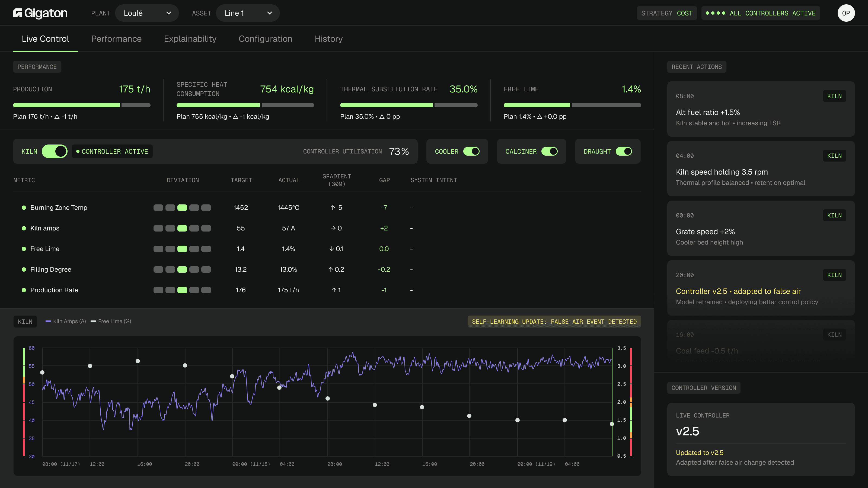Open the OP user avatar
The height and width of the screenshot is (488, 868).
pos(846,13)
